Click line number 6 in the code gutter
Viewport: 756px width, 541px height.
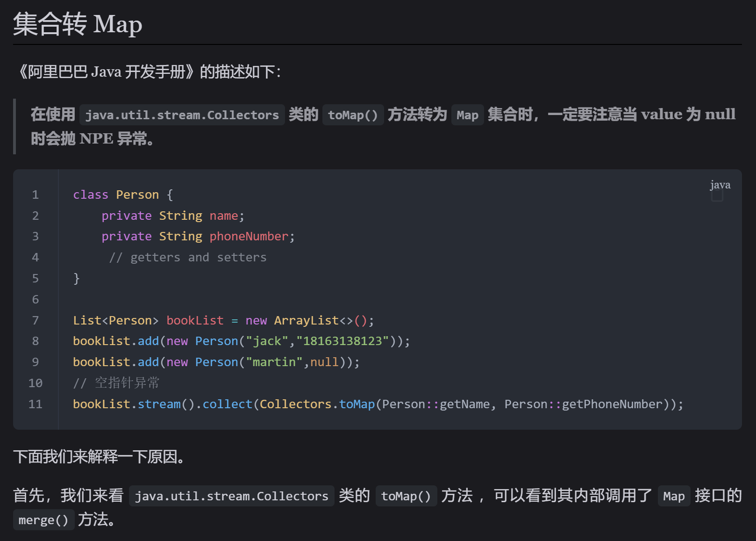(36, 299)
